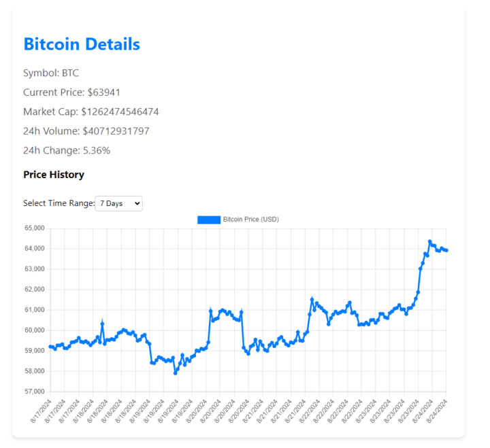
Task: Toggle the blue Bitcoin Price legend swatch
Action: click(x=209, y=220)
